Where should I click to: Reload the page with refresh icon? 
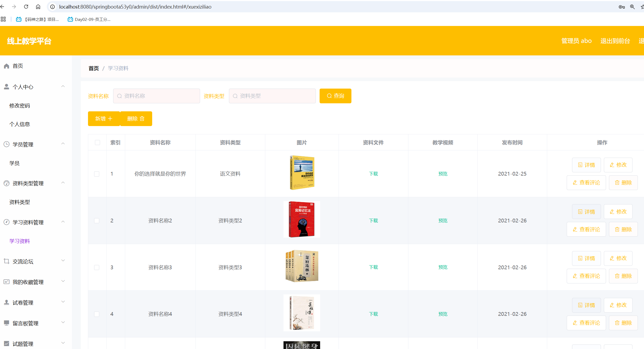tap(26, 7)
